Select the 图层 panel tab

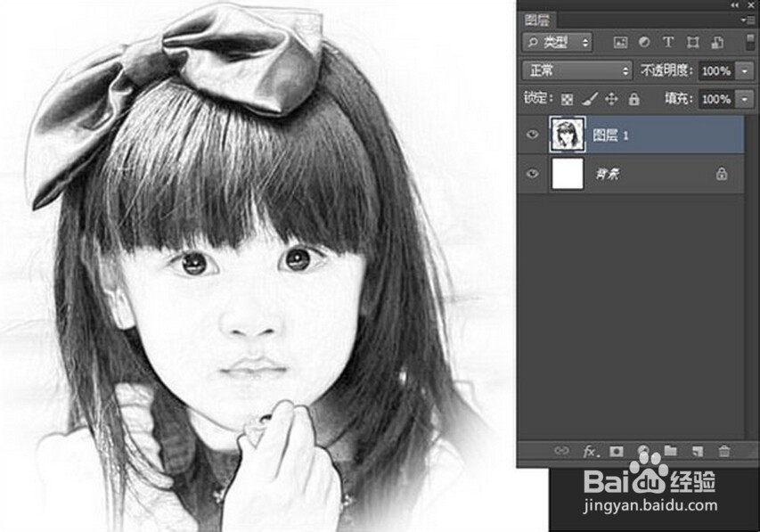(537, 20)
